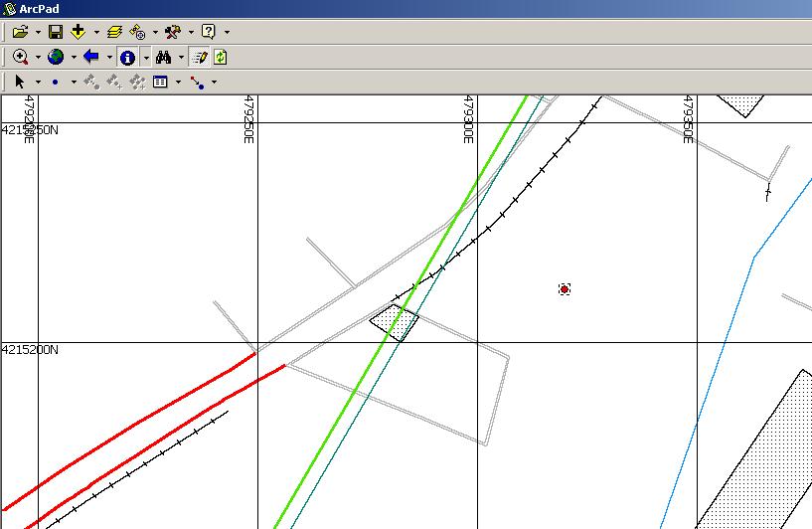This screenshot has height=529, width=812.
Task: Zoom to full extent with globe icon
Action: click(56, 57)
